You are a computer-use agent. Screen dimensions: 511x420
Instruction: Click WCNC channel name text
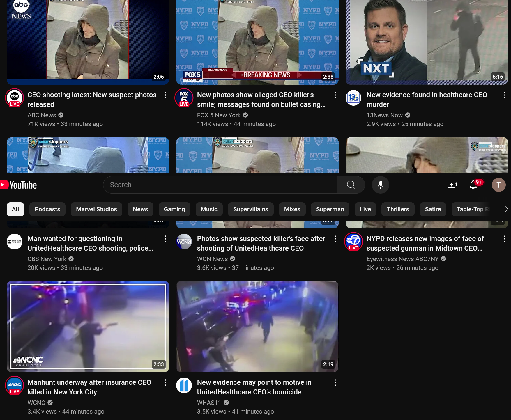pos(36,403)
